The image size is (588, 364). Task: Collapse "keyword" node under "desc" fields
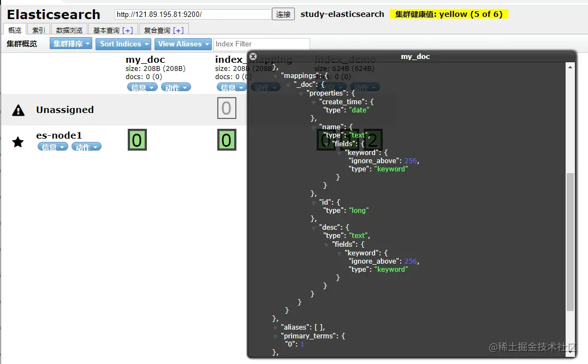point(340,253)
